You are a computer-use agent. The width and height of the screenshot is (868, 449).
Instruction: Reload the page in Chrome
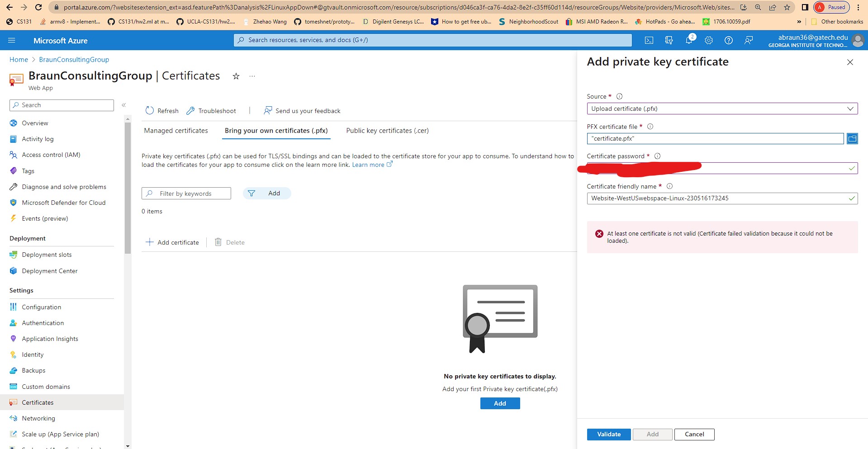coord(38,7)
